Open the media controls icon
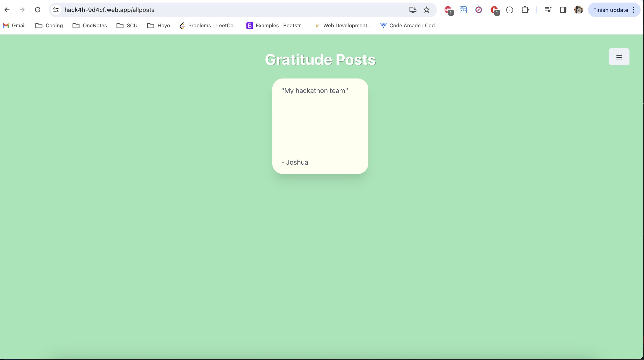 pyautogui.click(x=547, y=10)
